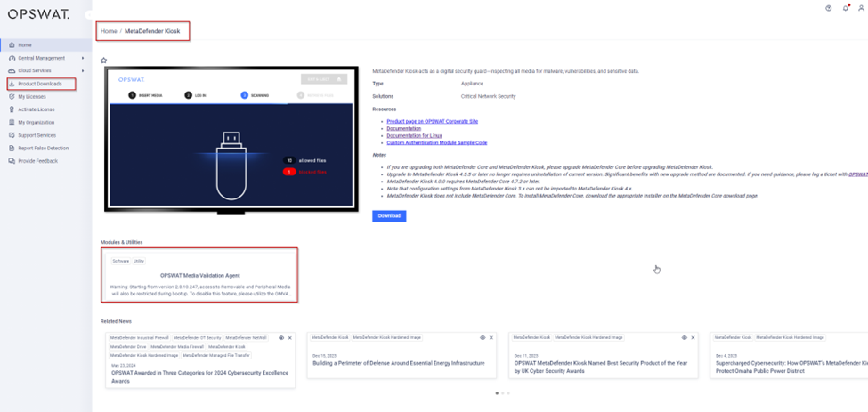Click the Home house icon in sidebar
The width and height of the screenshot is (868, 412).
(12, 44)
